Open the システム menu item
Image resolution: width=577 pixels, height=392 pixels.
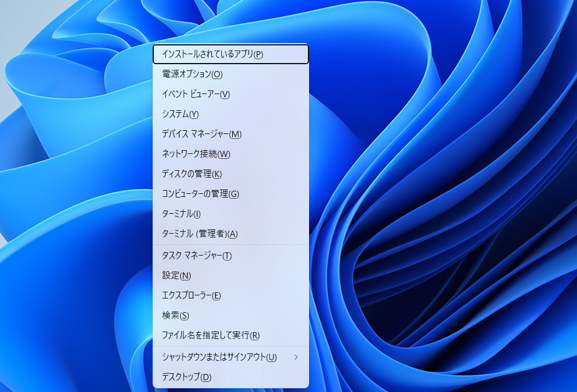click(x=180, y=114)
